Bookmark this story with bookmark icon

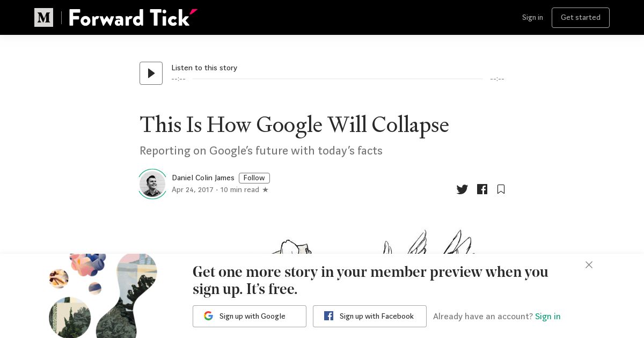click(x=501, y=189)
